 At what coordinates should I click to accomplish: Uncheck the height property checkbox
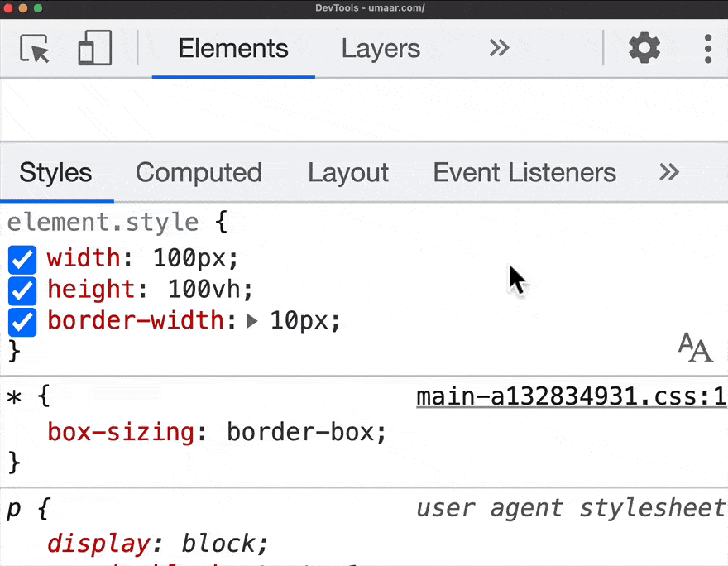pyautogui.click(x=22, y=290)
